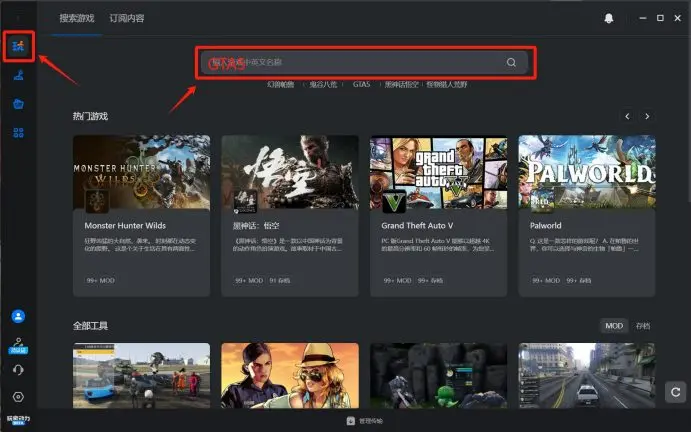Click the magnifier search icon in search box
Image resolution: width=691 pixels, height=432 pixels.
point(511,62)
